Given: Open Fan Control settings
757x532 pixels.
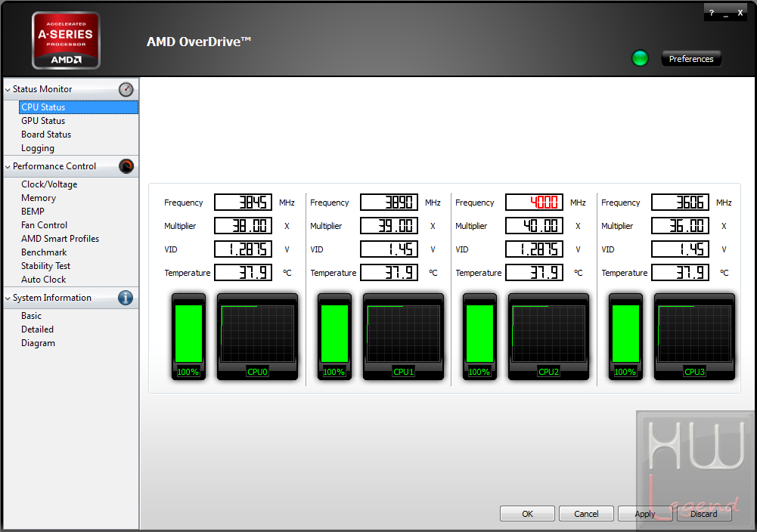Looking at the screenshot, I should click(x=44, y=225).
